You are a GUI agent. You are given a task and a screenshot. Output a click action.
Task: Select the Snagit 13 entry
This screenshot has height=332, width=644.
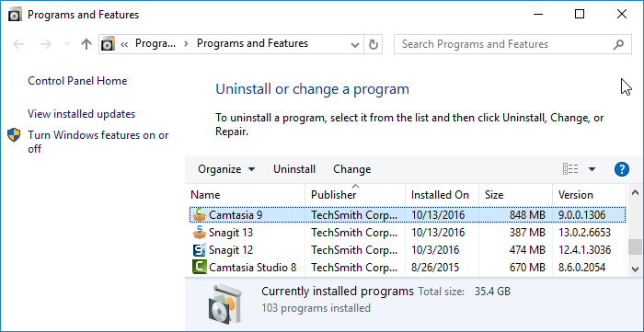coord(231,233)
